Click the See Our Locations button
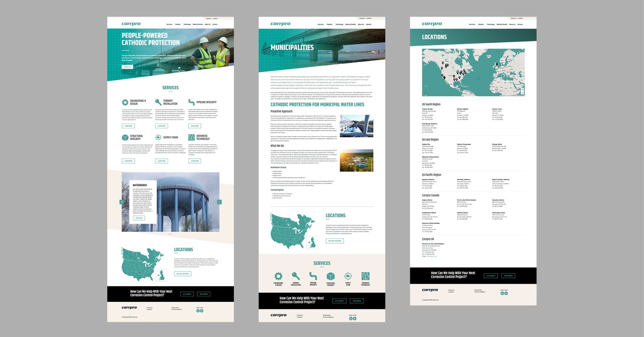 point(183,274)
